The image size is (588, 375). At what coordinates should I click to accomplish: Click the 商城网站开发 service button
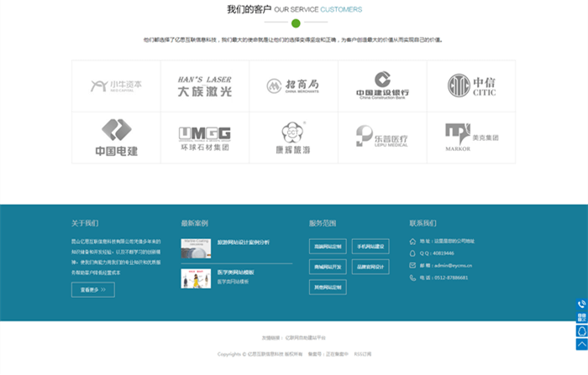pos(328,267)
